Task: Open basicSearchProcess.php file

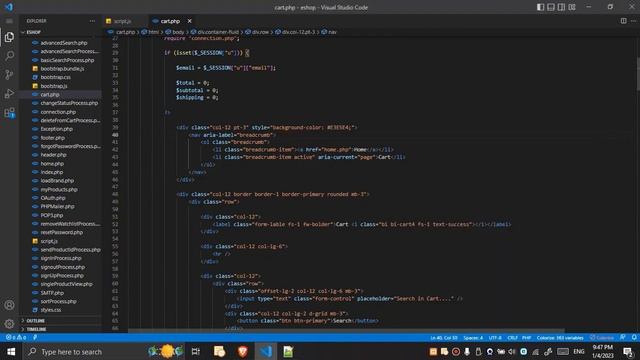Action: click(67, 60)
